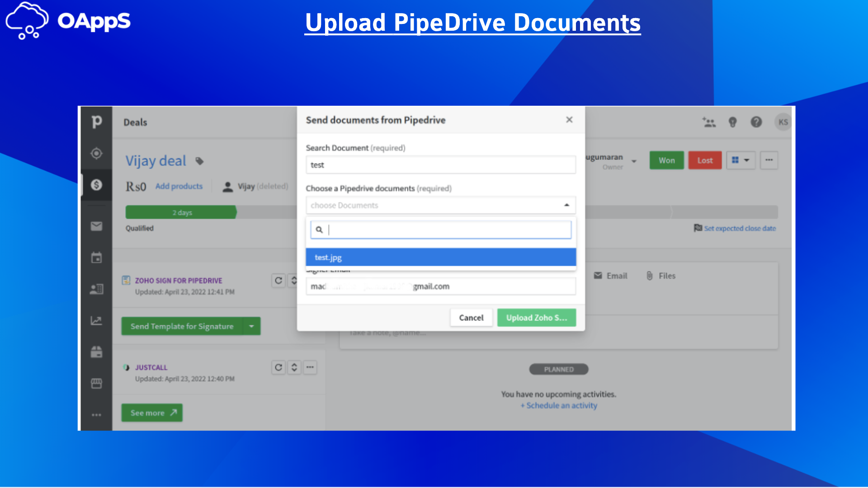The image size is (868, 488).
Task: Click the JUSTCALL panel title
Action: pyautogui.click(x=151, y=367)
